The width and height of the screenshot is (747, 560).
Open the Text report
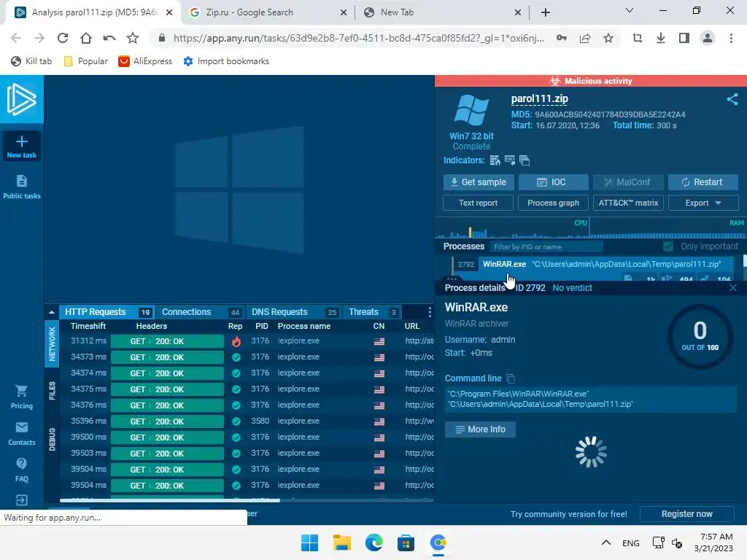click(478, 203)
